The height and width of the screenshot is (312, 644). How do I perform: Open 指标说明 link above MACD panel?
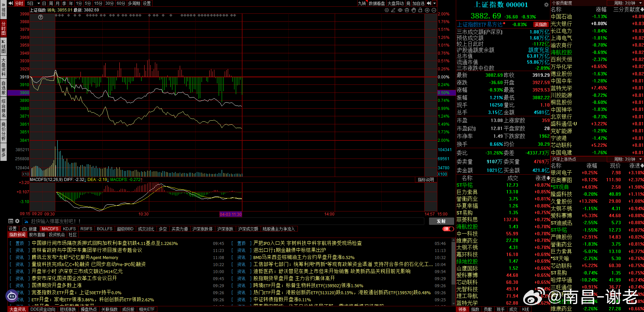426,180
